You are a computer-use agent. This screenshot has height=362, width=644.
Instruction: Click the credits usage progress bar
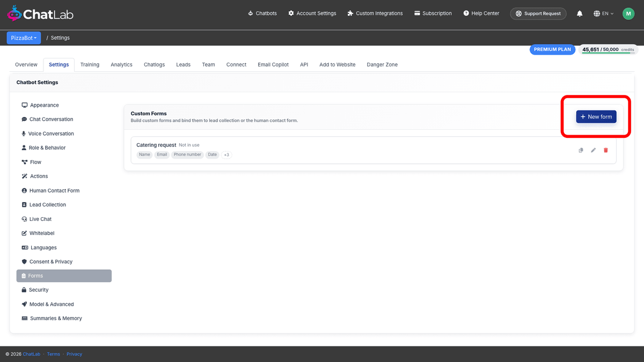tap(608, 53)
